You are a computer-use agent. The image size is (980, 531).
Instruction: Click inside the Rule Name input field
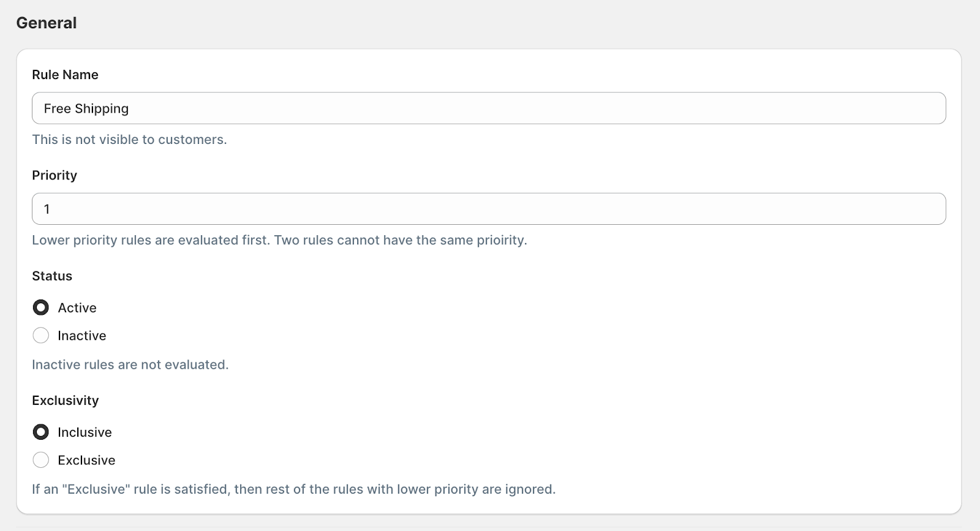[x=489, y=108]
